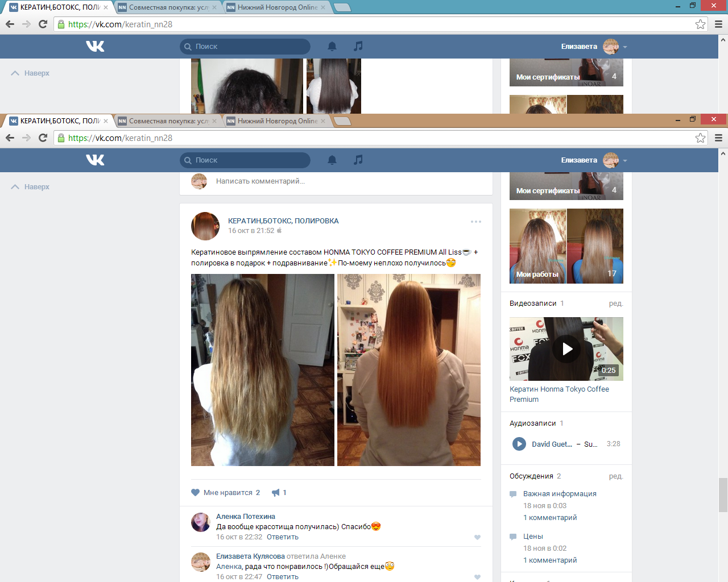This screenshot has height=582, width=728.
Task: Expand the profile dropdown arrow in back window
Action: [x=625, y=47]
